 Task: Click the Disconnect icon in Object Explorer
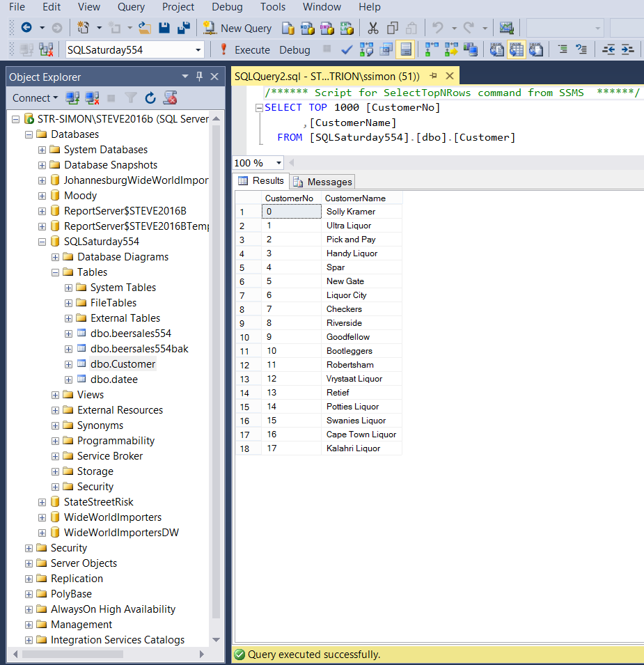pyautogui.click(x=91, y=98)
